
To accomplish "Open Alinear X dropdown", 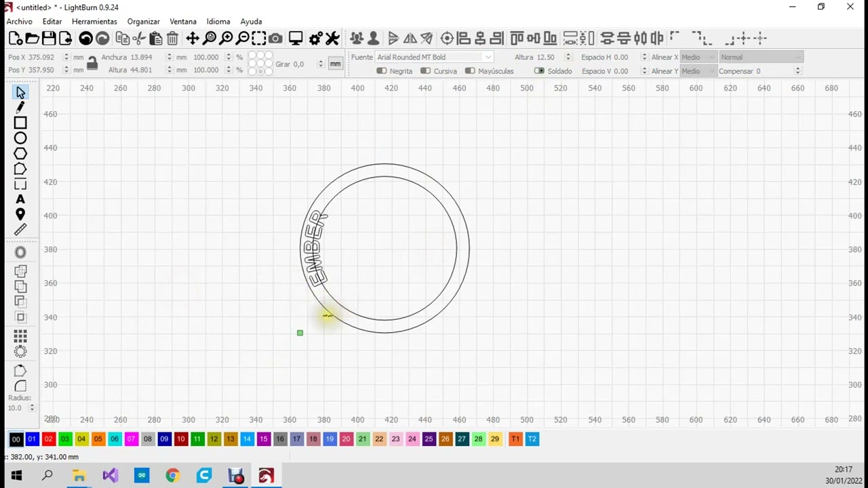I will [x=698, y=57].
